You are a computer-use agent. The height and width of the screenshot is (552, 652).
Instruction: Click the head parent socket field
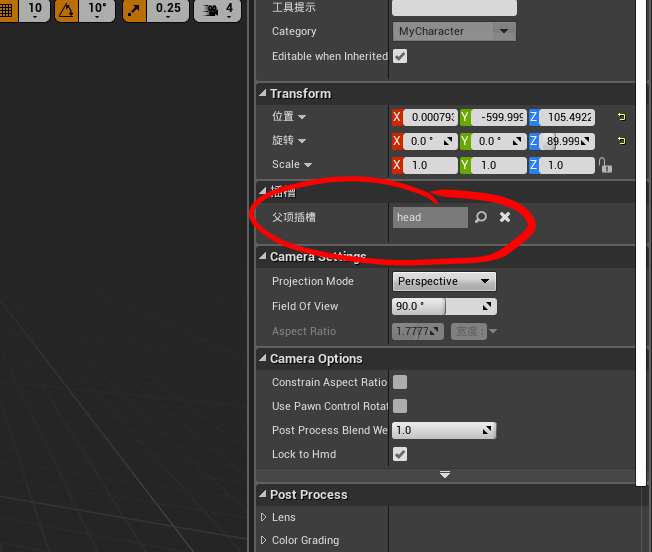(430, 217)
